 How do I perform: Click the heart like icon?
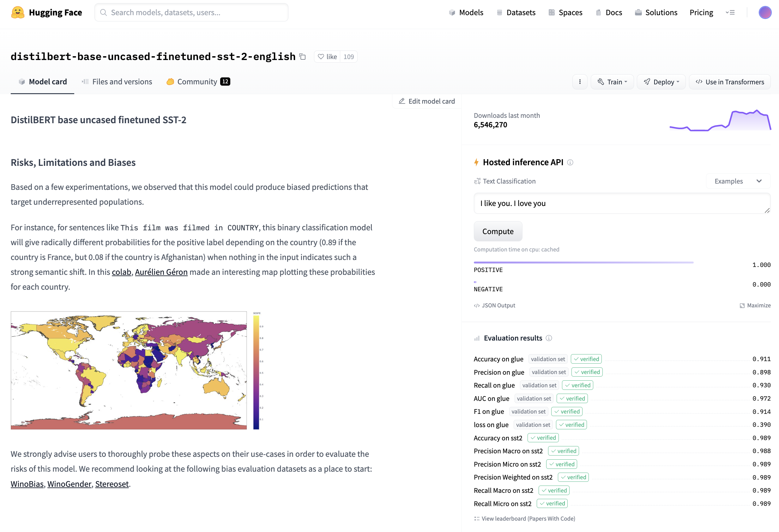321,57
